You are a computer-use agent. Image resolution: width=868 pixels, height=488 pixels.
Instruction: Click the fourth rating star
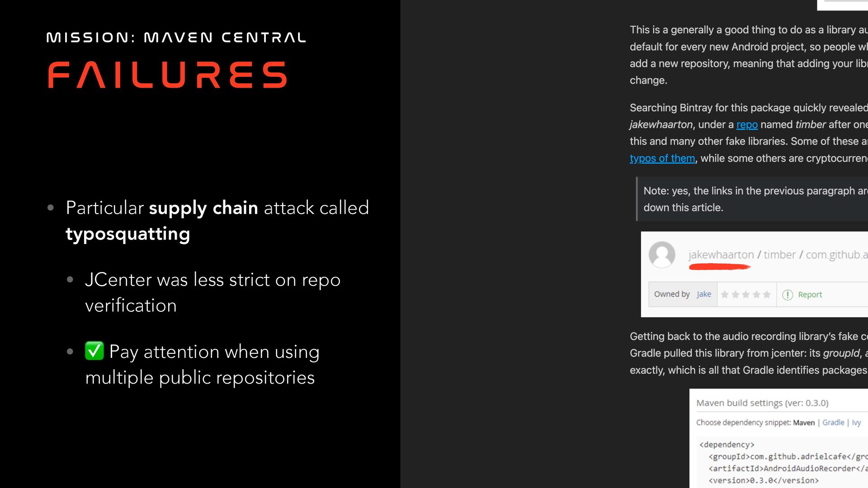756,295
